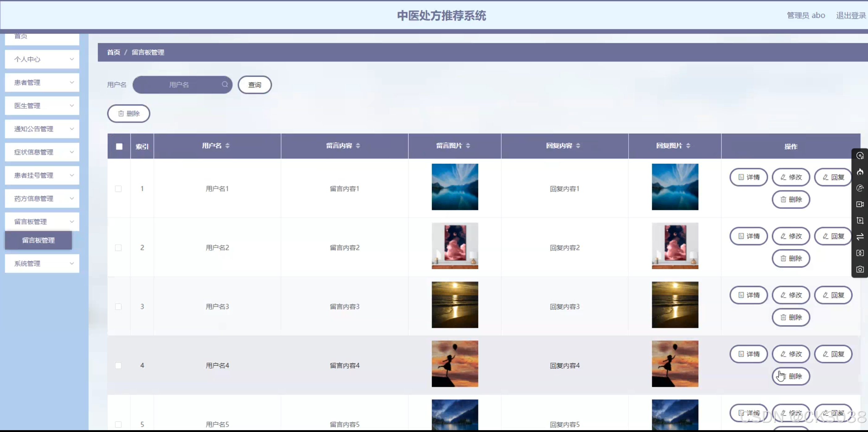Open the 留言图片 thumbnail in row 2

pyautogui.click(x=455, y=246)
